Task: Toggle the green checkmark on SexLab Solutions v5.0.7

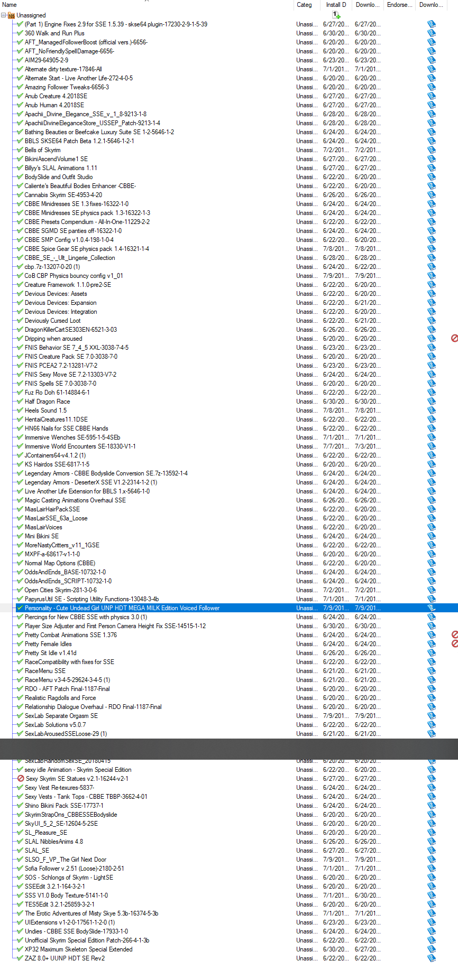Action: [x=20, y=725]
